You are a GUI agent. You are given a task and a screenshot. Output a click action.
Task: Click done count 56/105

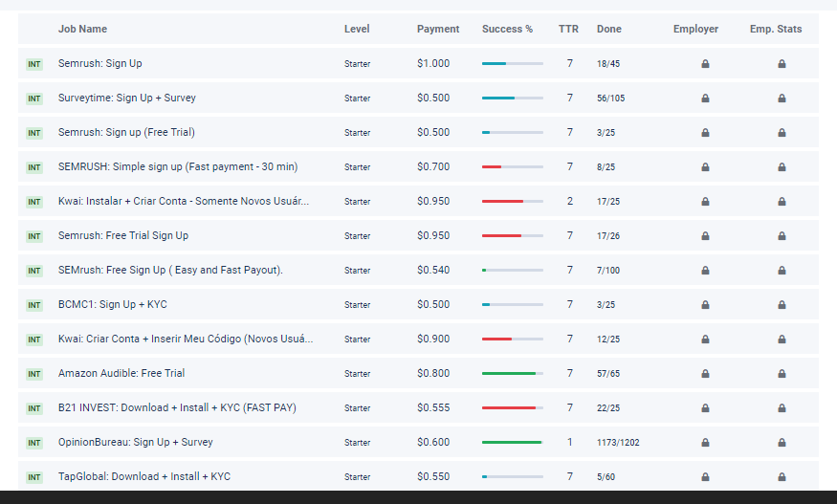coord(610,99)
